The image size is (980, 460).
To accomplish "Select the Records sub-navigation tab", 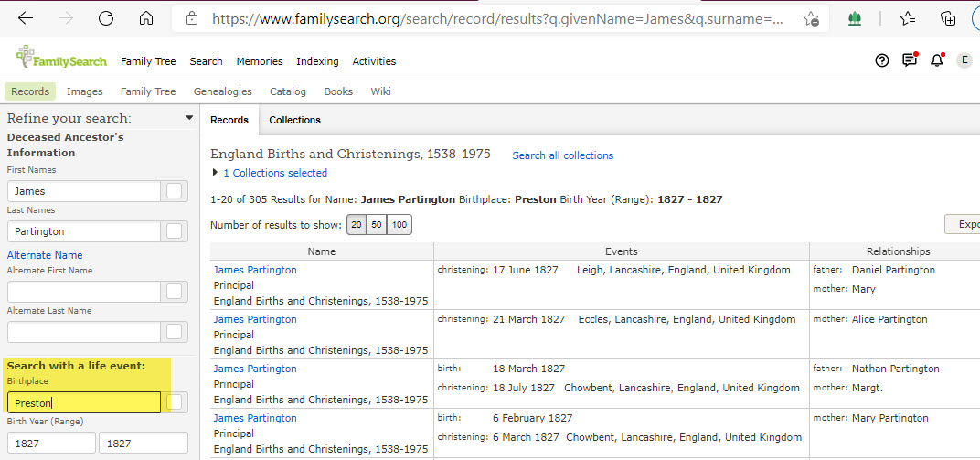I will 30,91.
